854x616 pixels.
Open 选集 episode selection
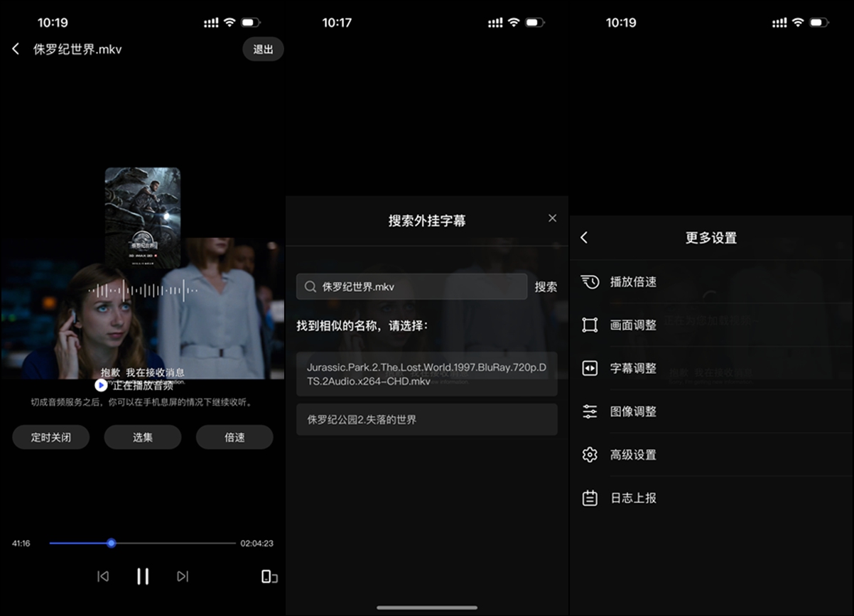142,437
